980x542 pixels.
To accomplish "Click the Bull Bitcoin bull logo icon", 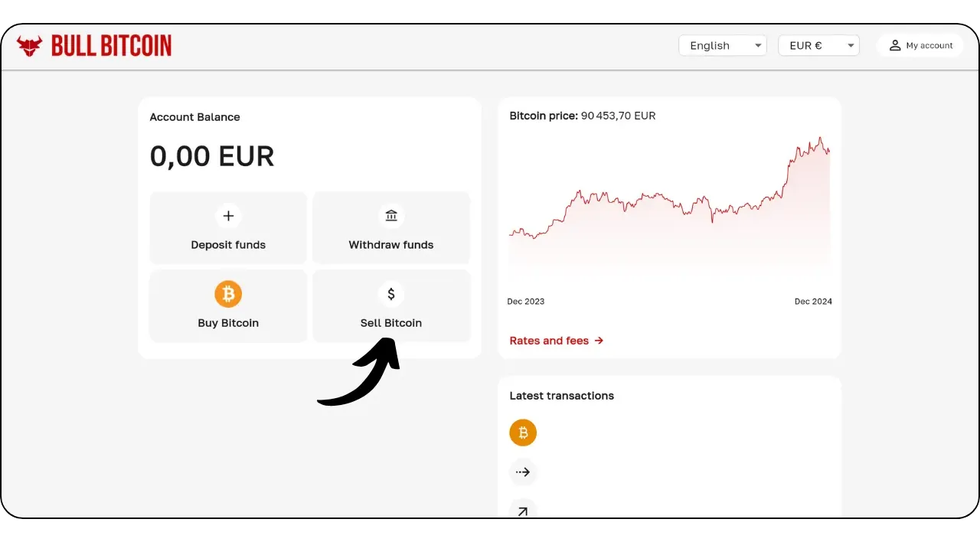I will click(30, 46).
